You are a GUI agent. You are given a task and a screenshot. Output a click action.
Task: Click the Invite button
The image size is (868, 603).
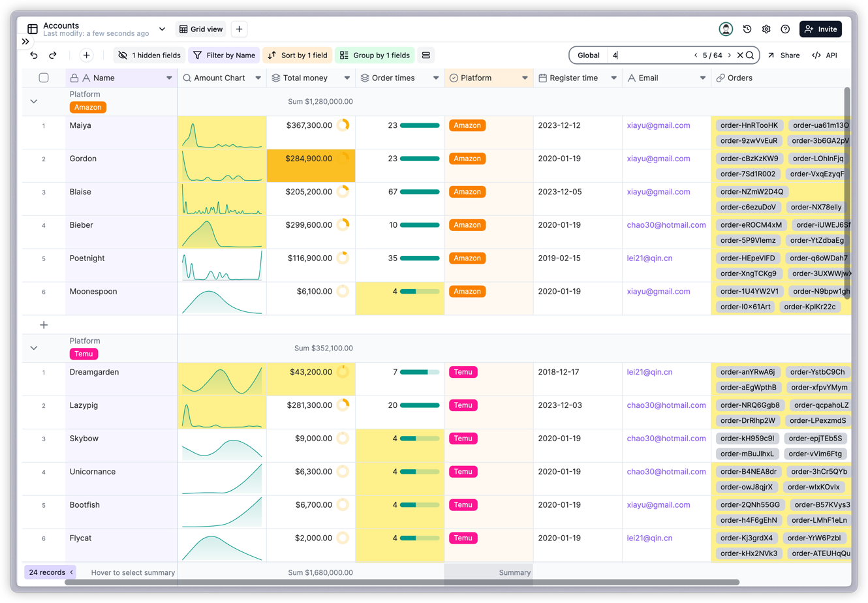(820, 29)
